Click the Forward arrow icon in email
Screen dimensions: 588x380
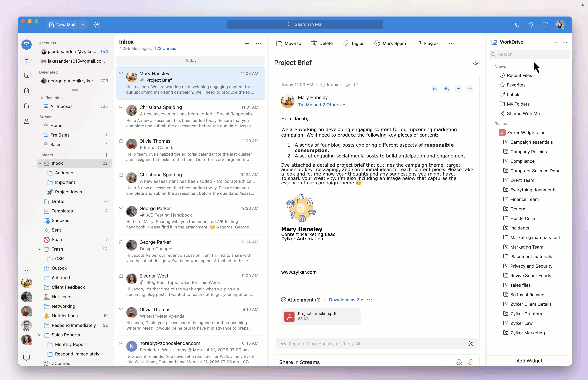[458, 89]
